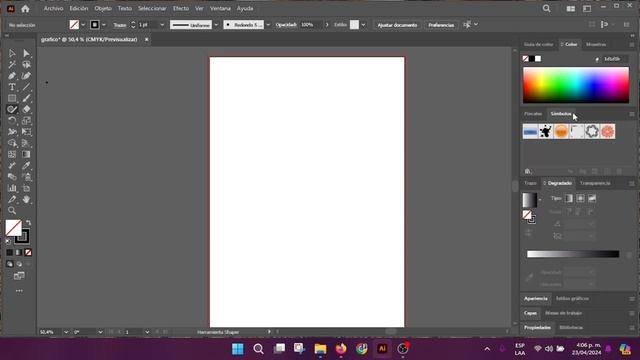The height and width of the screenshot is (360, 640).
Task: Open the Archivo menu
Action: [53, 9]
